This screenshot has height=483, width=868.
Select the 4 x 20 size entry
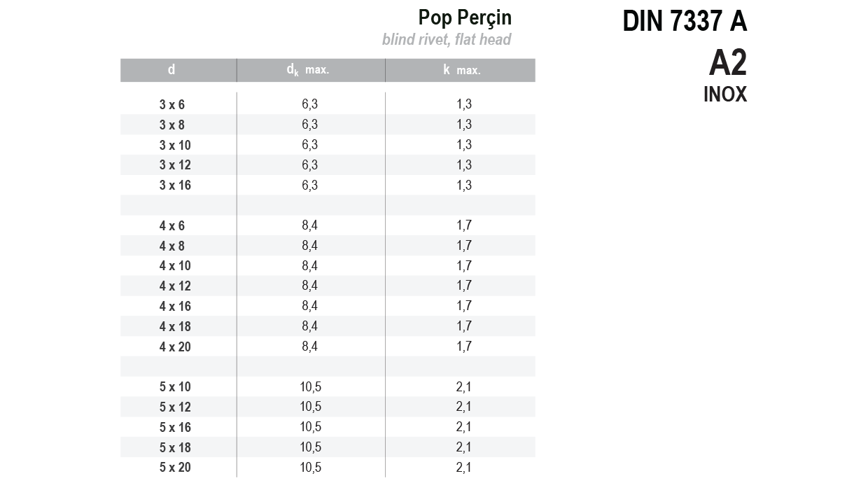coord(175,347)
